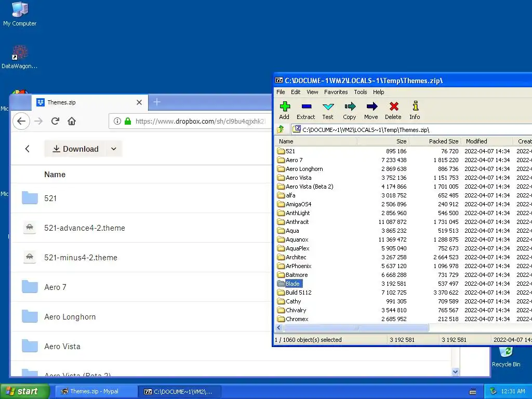Sort by Packed Size column in 7-Zip

[x=435, y=141]
